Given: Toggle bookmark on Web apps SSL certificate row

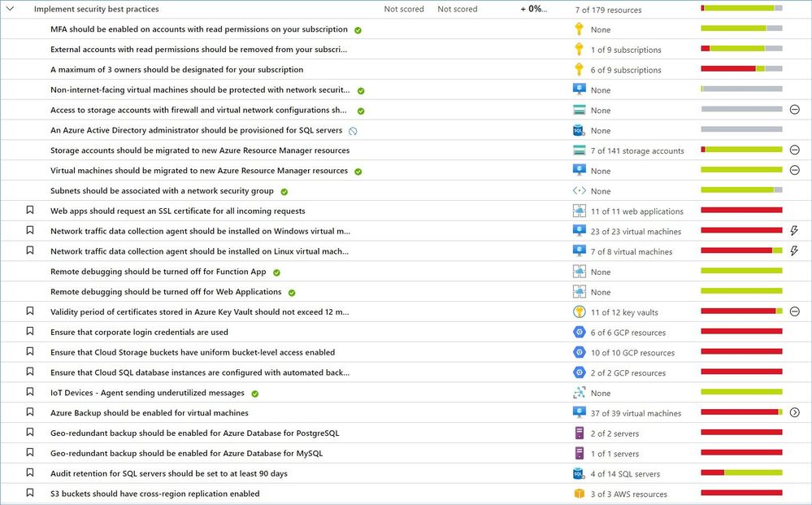Looking at the screenshot, I should (x=30, y=211).
